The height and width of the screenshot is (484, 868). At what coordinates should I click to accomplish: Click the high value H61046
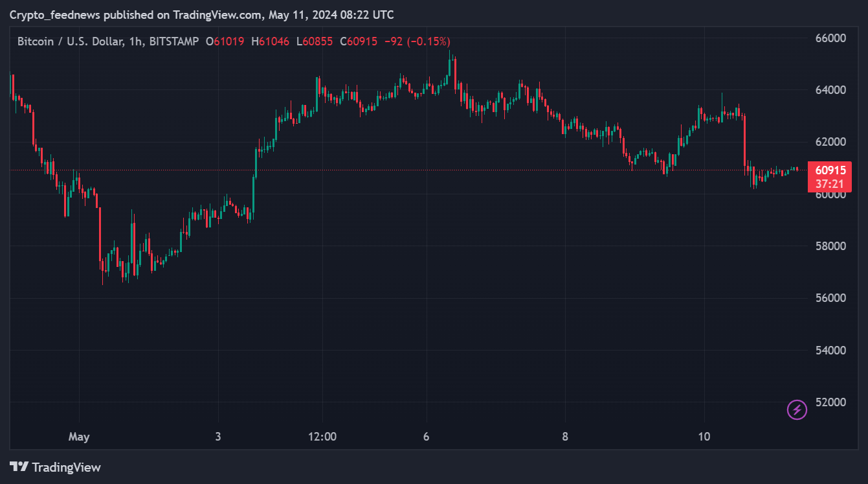point(270,41)
